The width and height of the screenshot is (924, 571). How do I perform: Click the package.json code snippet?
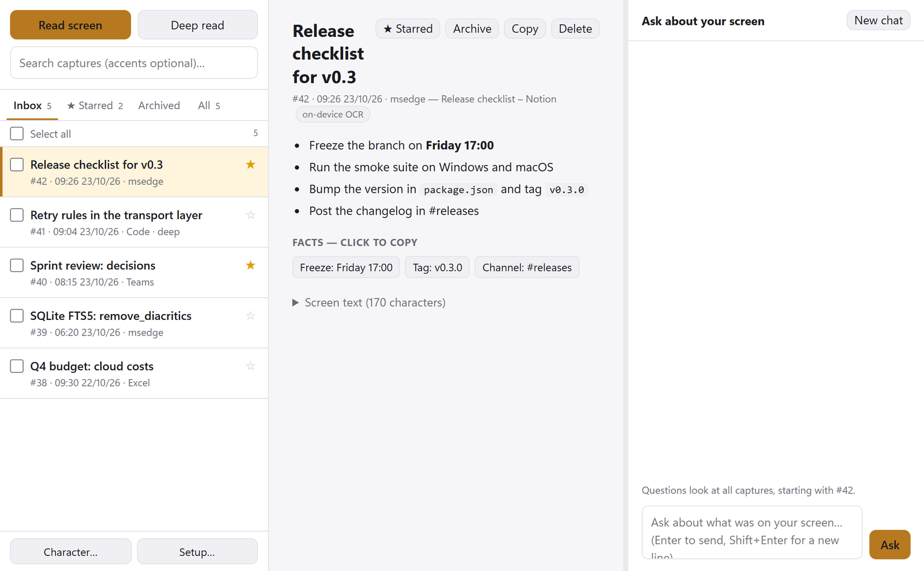click(x=459, y=189)
